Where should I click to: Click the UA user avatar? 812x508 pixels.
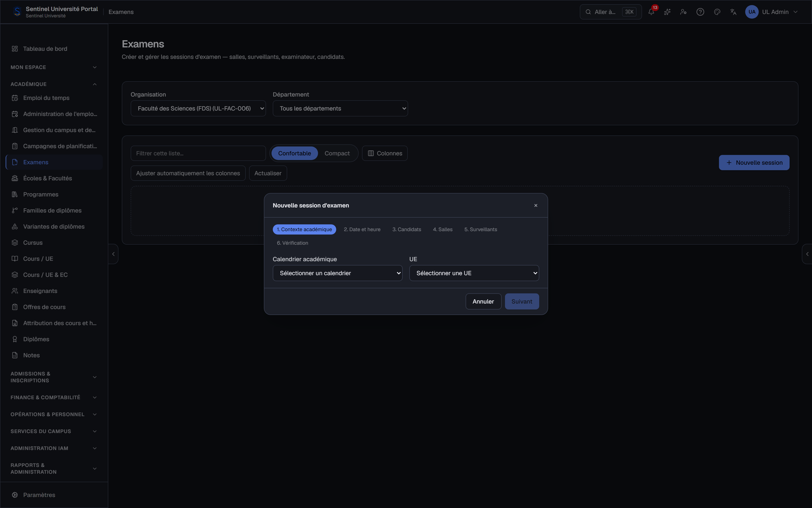point(752,12)
